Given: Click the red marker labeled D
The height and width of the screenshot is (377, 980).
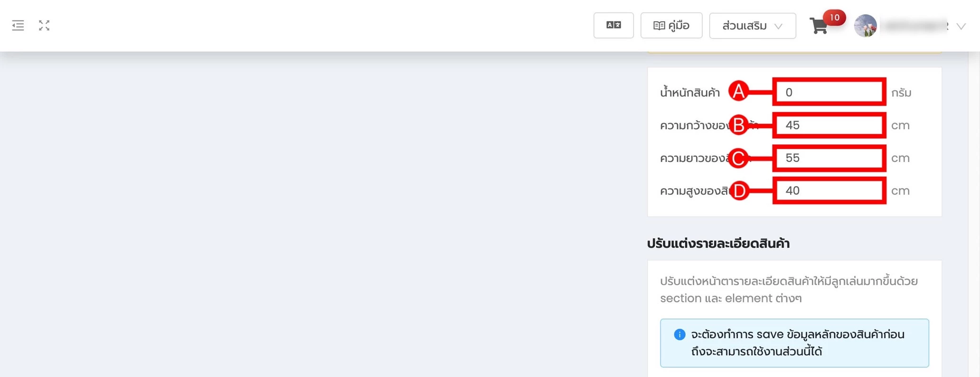Looking at the screenshot, I should (739, 191).
